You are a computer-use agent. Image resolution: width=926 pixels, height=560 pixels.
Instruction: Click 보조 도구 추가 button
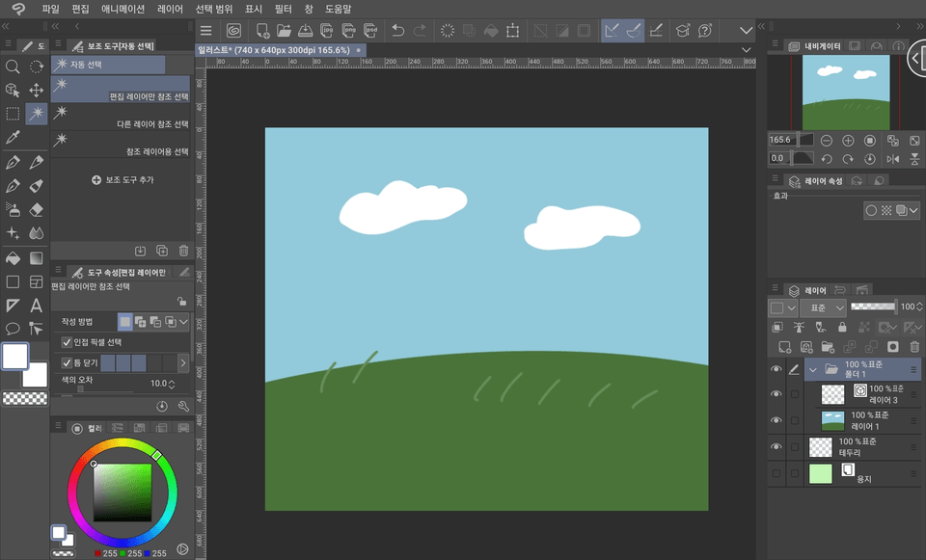tap(123, 180)
